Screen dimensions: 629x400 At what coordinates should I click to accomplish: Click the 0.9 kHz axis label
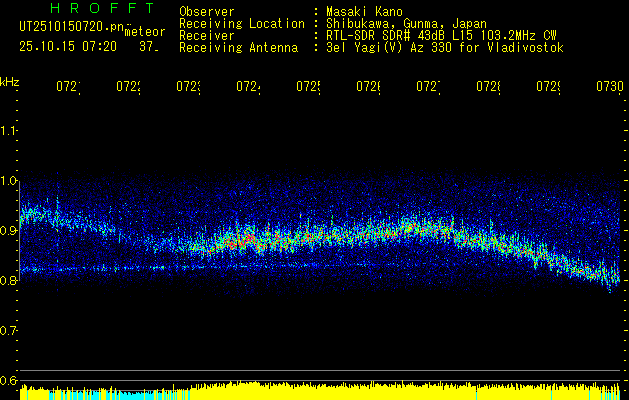pos(8,231)
